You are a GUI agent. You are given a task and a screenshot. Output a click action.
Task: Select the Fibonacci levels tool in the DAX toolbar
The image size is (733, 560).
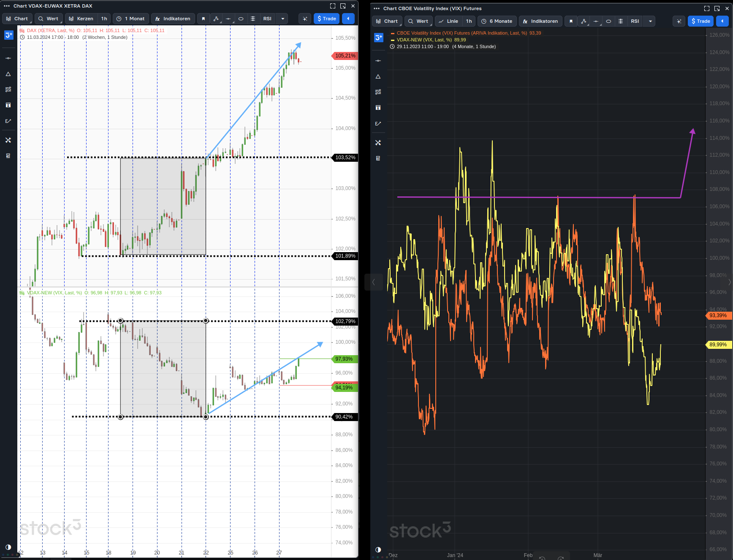coord(253,19)
